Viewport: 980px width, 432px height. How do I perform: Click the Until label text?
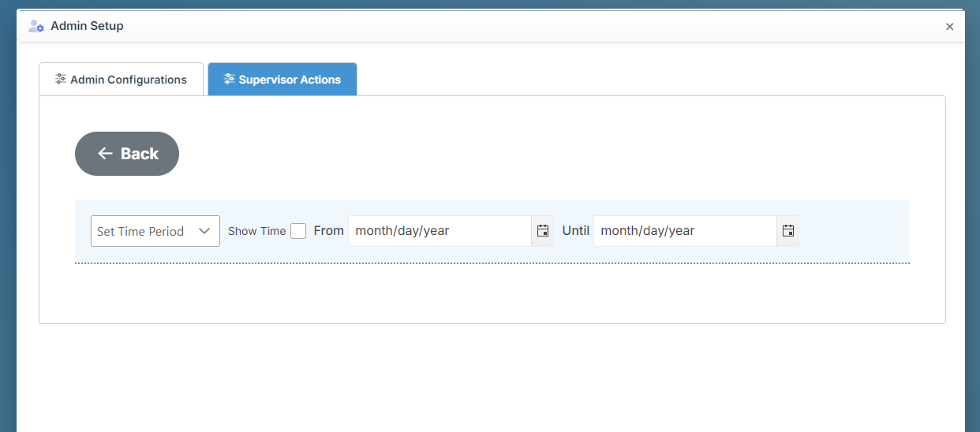click(x=576, y=231)
